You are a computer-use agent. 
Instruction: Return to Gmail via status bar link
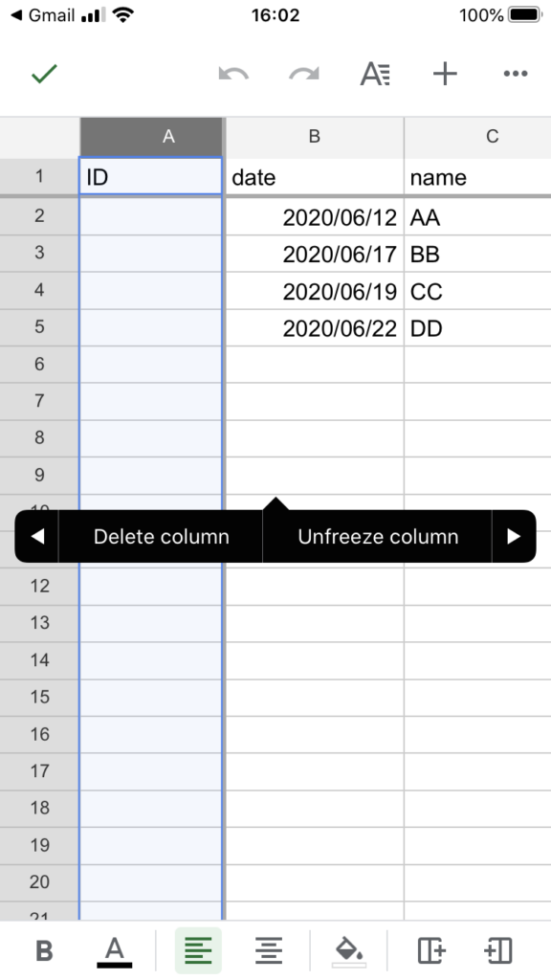point(43,15)
